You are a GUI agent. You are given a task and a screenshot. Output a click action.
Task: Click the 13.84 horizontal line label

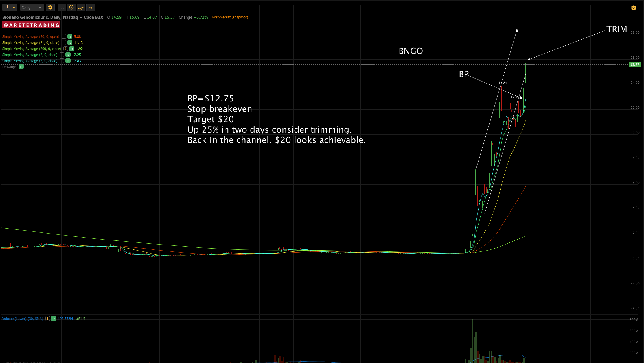(x=503, y=83)
